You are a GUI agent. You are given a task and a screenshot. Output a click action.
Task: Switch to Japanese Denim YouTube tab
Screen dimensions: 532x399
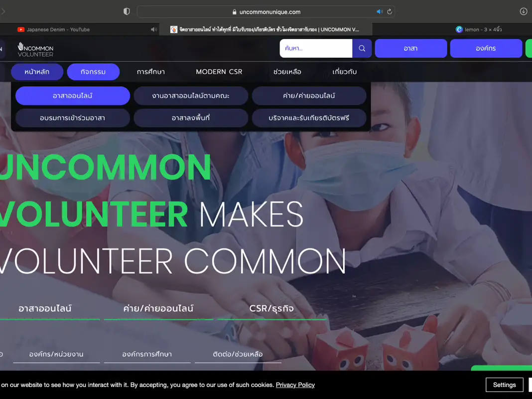click(58, 29)
